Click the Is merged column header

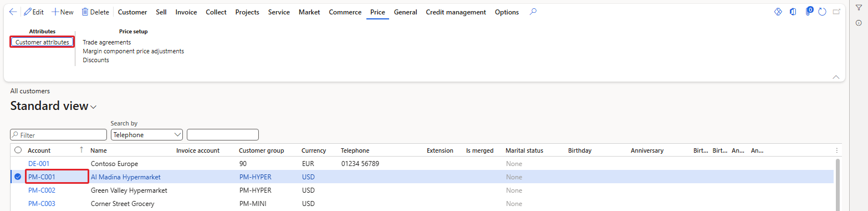click(479, 150)
